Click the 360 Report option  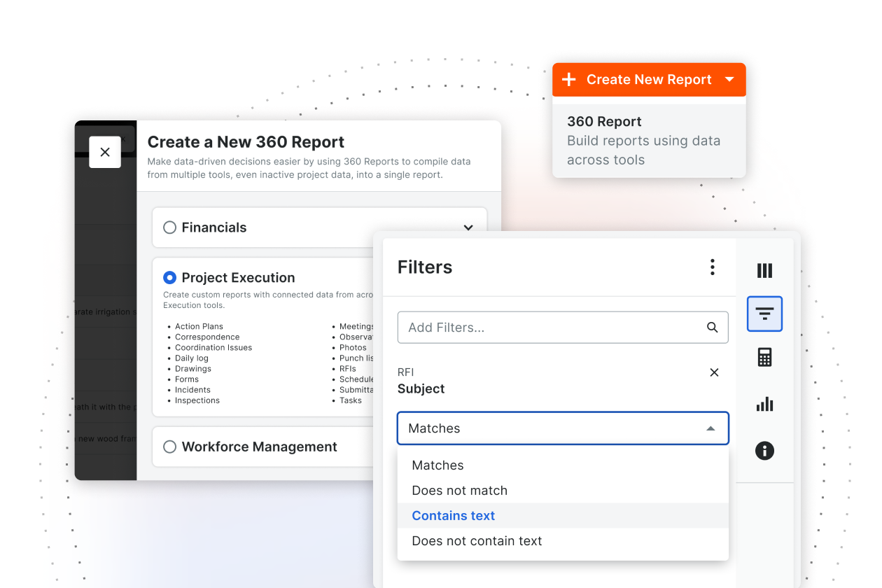[604, 121]
